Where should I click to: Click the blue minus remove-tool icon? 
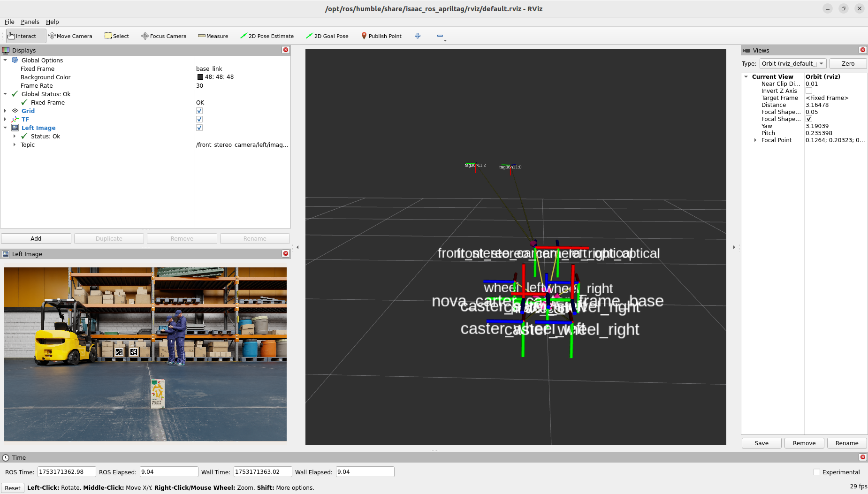point(440,36)
